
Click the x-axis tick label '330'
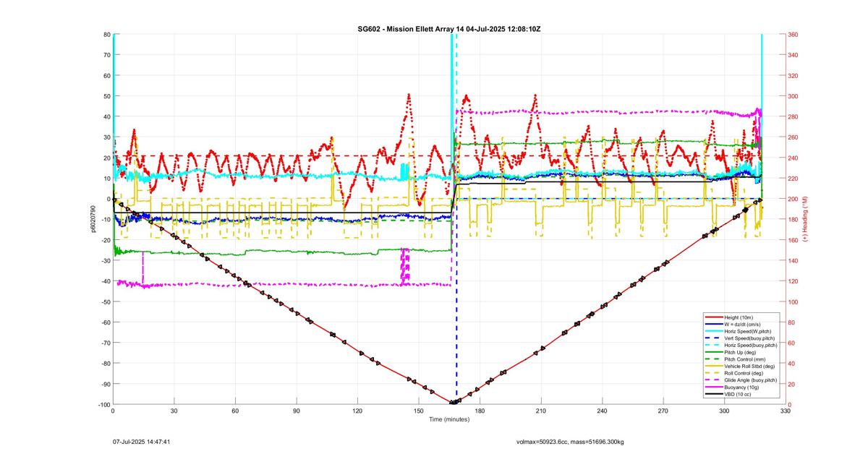click(786, 410)
